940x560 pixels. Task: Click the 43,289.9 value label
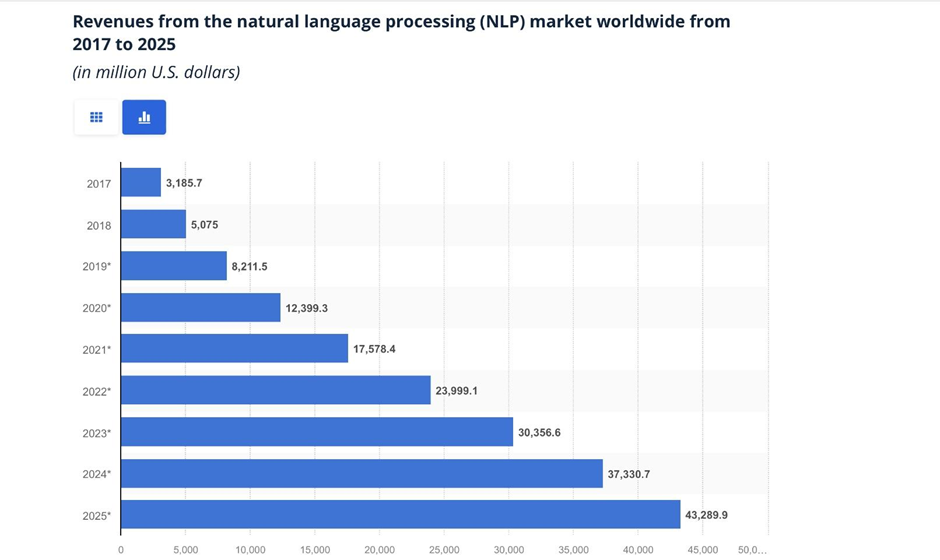pos(712,515)
